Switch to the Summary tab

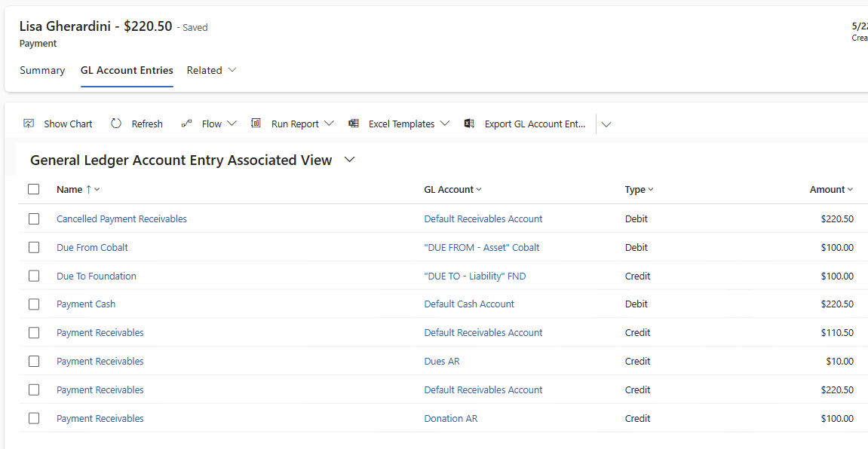pyautogui.click(x=41, y=70)
